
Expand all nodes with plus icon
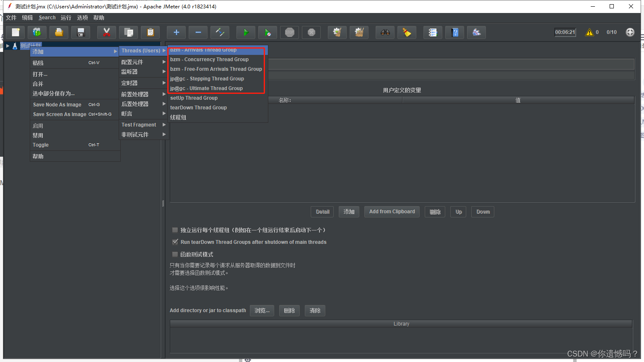(x=177, y=32)
